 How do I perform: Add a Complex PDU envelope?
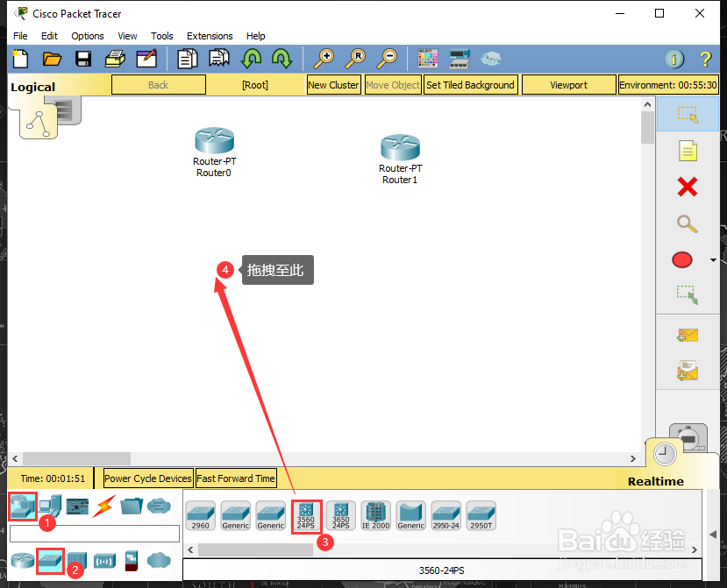click(x=688, y=371)
